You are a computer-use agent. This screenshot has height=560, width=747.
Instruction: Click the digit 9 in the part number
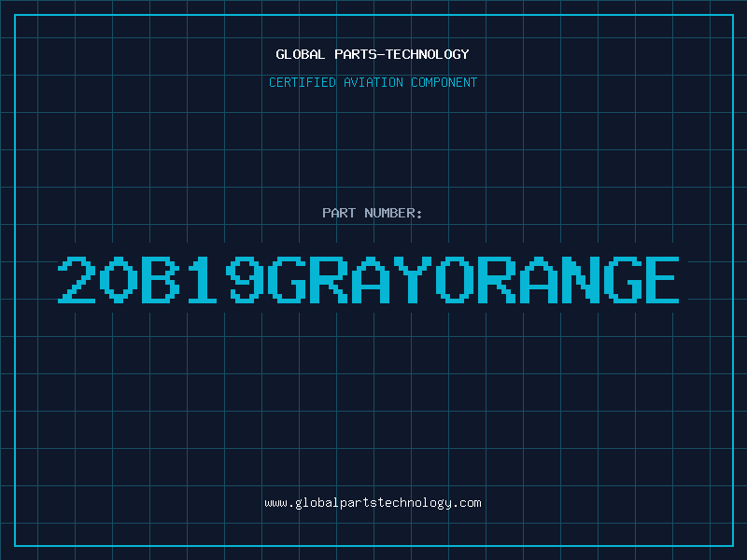(244, 280)
